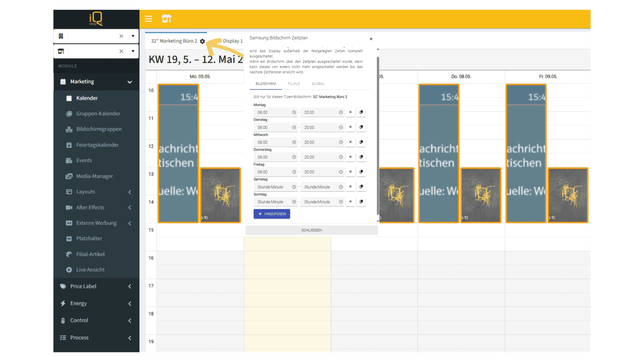Open the settings gear on 32" Marketing Büro 2 tab
Image resolution: width=644 pixels, height=362 pixels.
203,41
